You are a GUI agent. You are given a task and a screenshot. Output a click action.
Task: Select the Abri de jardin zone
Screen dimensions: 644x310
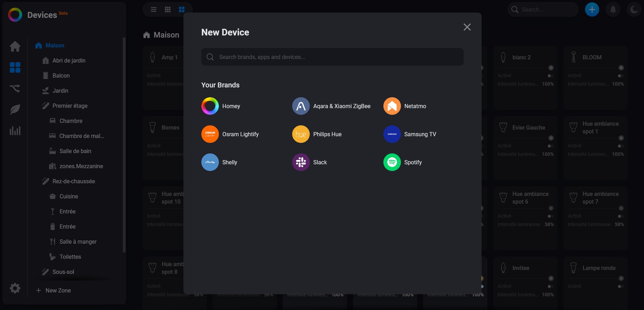[x=69, y=60]
